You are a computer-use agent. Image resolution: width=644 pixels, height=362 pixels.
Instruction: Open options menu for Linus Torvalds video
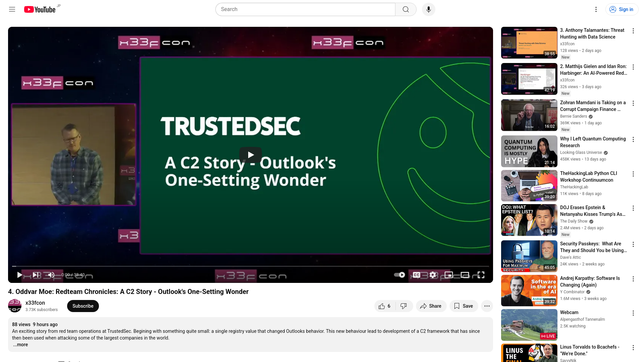[x=633, y=348]
